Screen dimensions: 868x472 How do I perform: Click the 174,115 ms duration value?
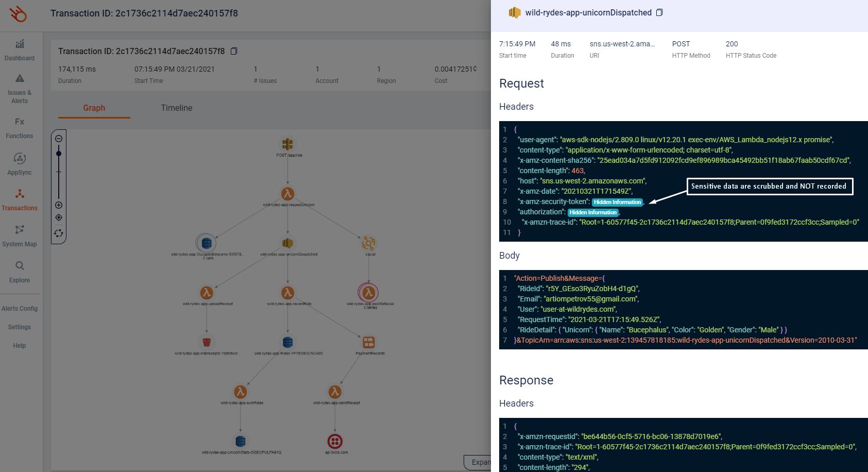77,69
